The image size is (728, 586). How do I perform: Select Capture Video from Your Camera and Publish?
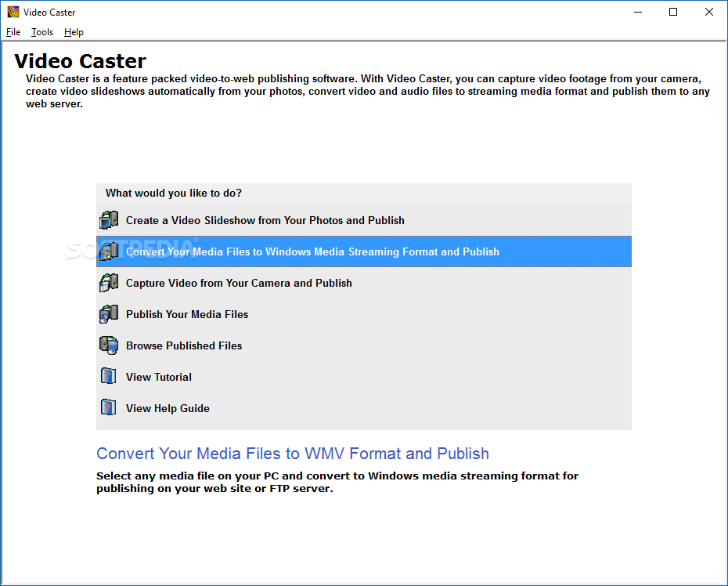(363, 283)
